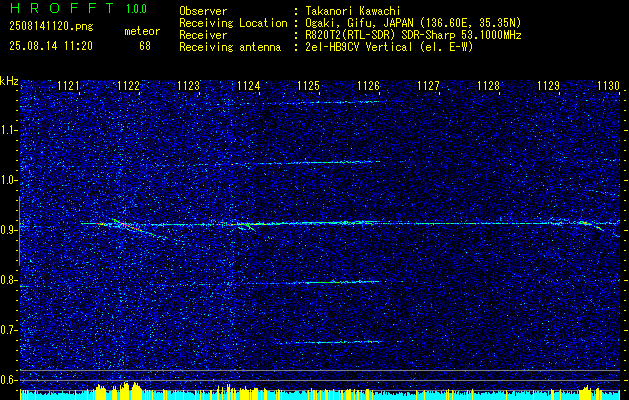Select the R820T2(RTL-SDR) SDR-Sharp 53.1000MHz text
Viewport: 629px width, 400px height.
tap(413, 35)
